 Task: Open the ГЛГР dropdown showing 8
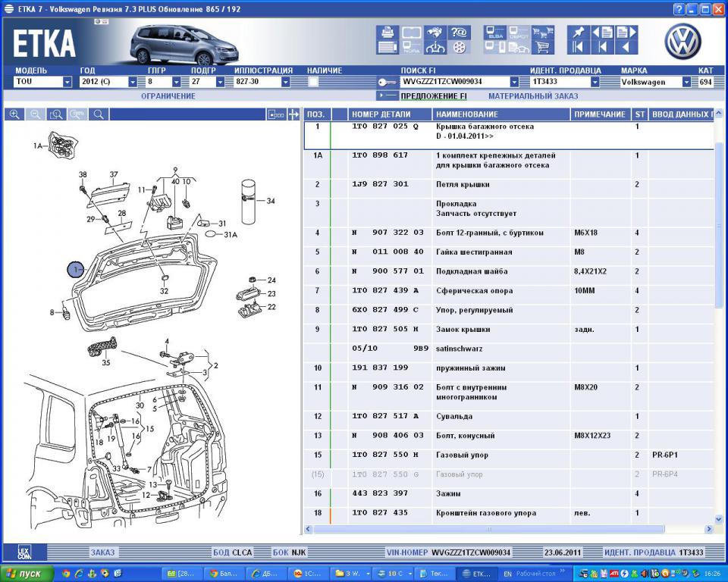tap(177, 82)
